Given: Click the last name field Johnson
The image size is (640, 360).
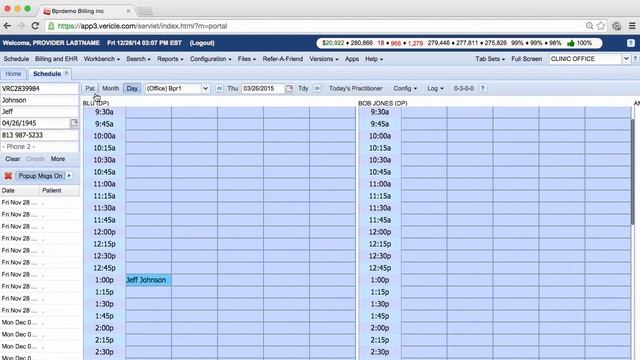Looking at the screenshot, I should click(x=39, y=100).
